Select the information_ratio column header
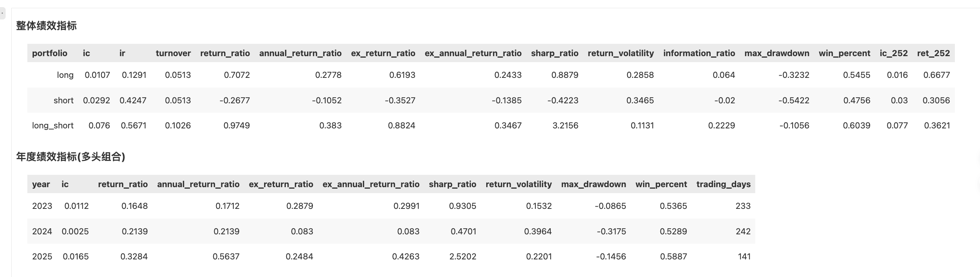The width and height of the screenshot is (980, 277). (x=699, y=53)
